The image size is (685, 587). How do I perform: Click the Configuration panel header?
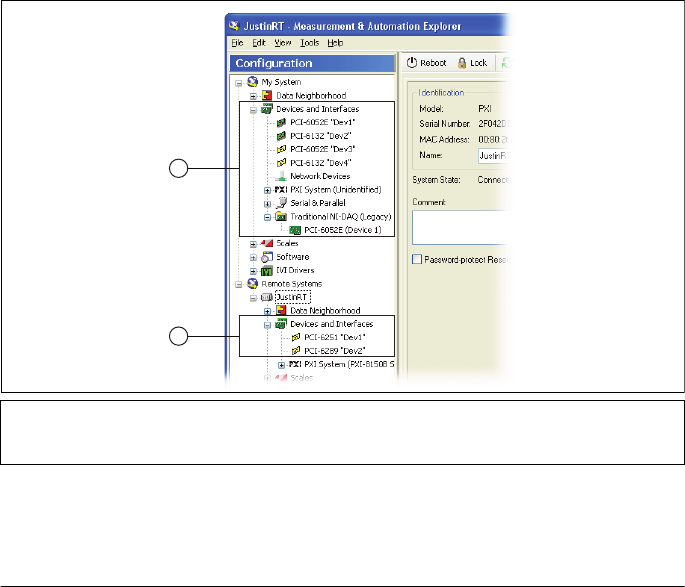coord(312,63)
